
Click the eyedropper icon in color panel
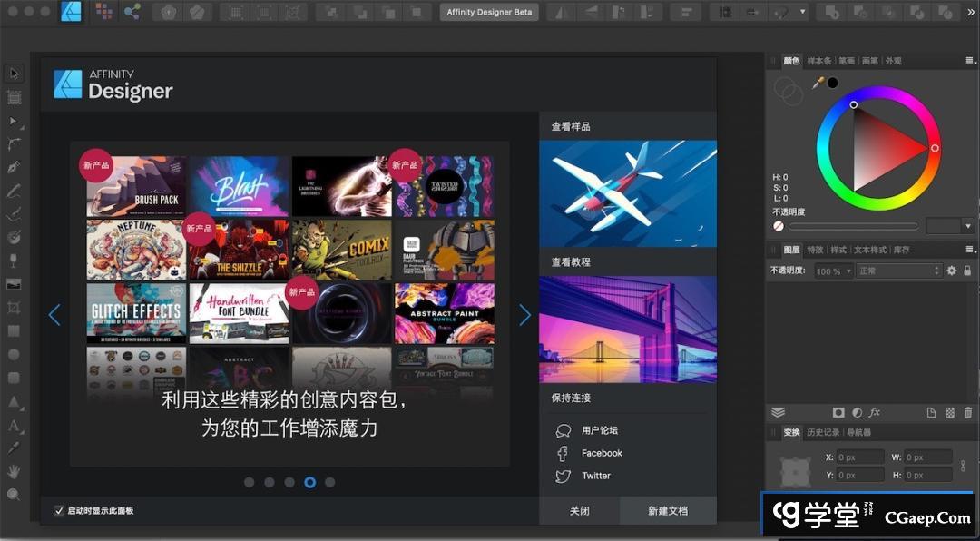817,83
